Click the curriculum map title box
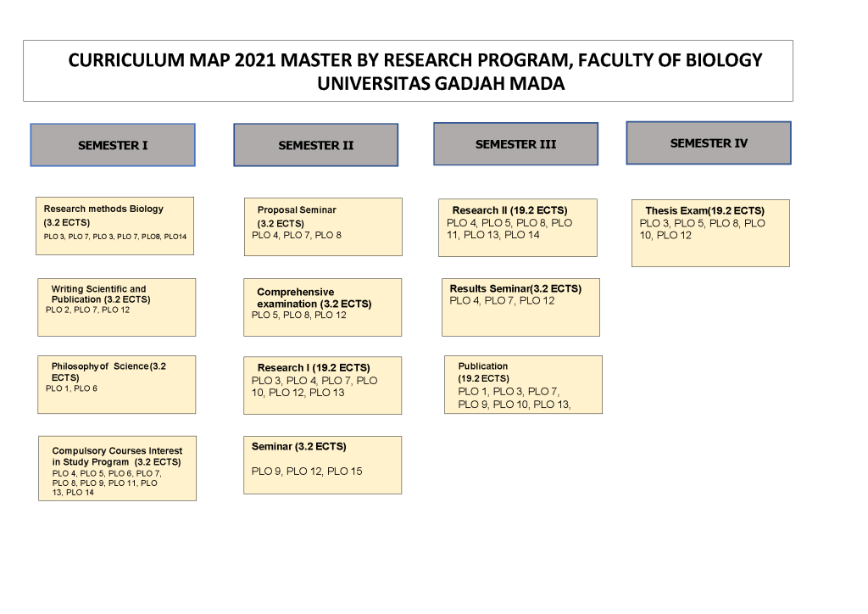 (x=408, y=71)
